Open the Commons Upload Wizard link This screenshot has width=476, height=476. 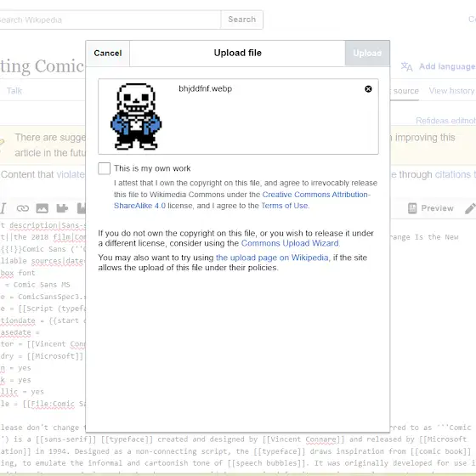[x=290, y=243]
